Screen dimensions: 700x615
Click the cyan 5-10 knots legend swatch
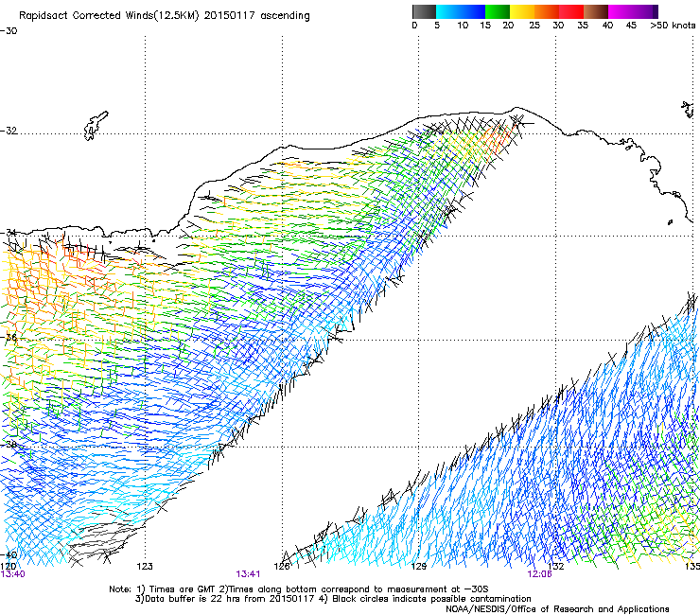[x=448, y=11]
